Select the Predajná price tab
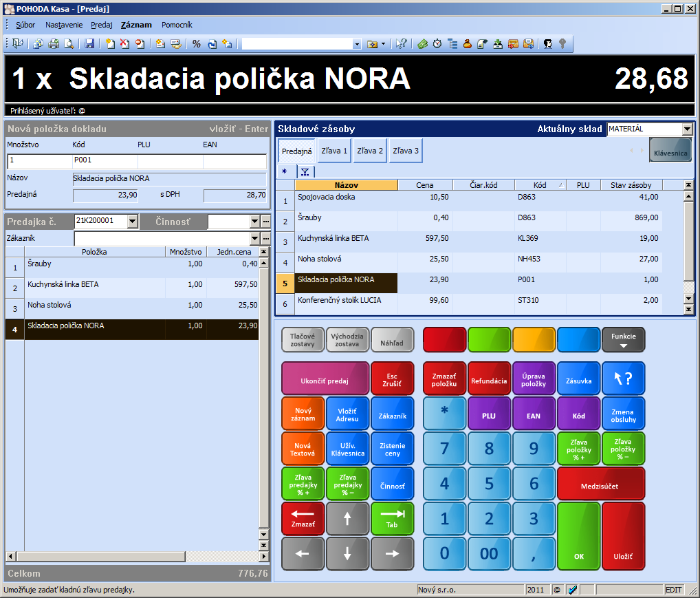The image size is (700, 598). coord(297,151)
